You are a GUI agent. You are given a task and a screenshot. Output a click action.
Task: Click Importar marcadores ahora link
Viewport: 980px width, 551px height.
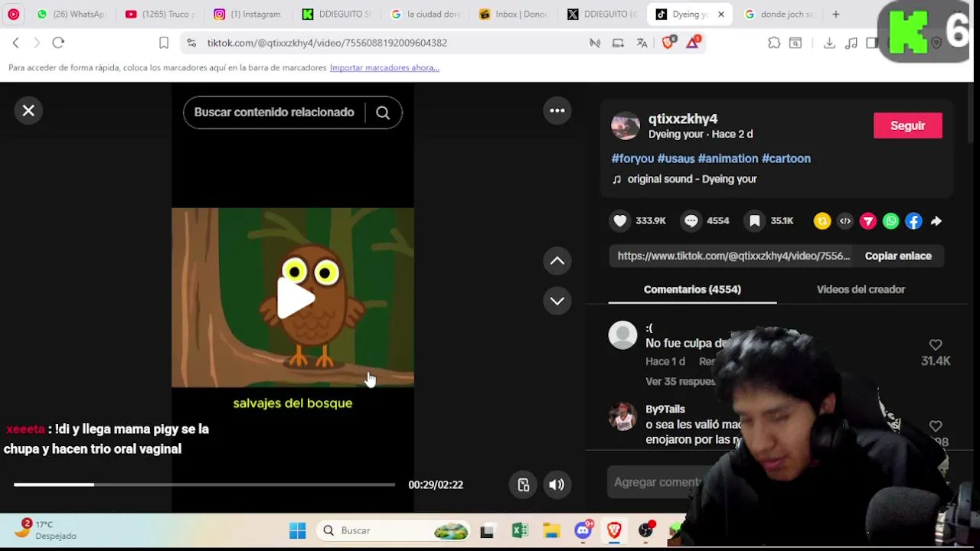click(x=384, y=67)
